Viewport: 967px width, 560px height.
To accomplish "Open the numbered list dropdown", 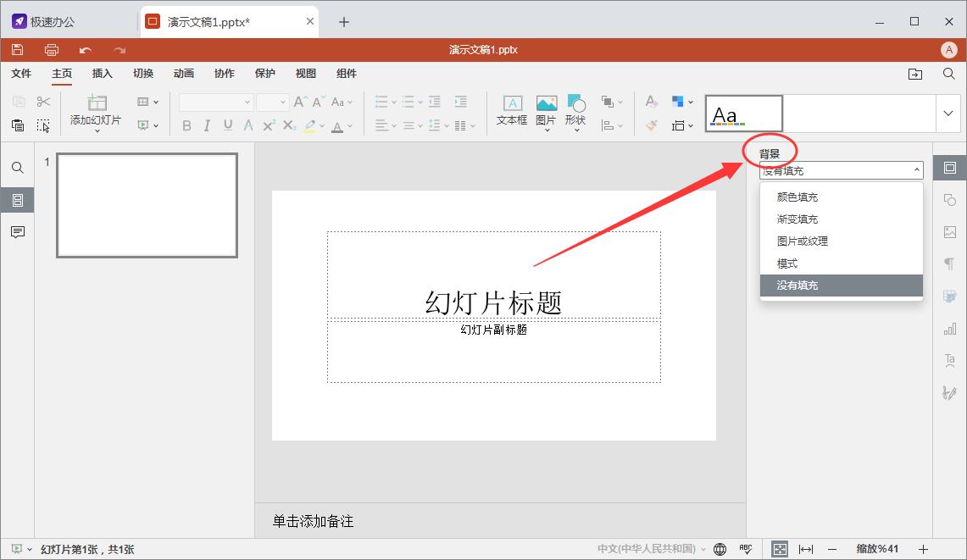I will pyautogui.click(x=412, y=102).
